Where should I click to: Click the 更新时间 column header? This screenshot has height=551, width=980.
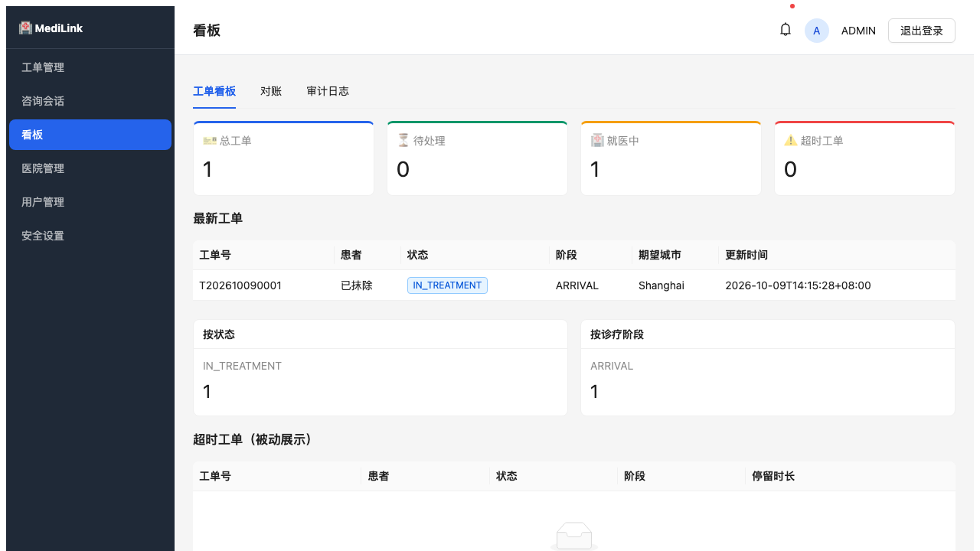746,255
